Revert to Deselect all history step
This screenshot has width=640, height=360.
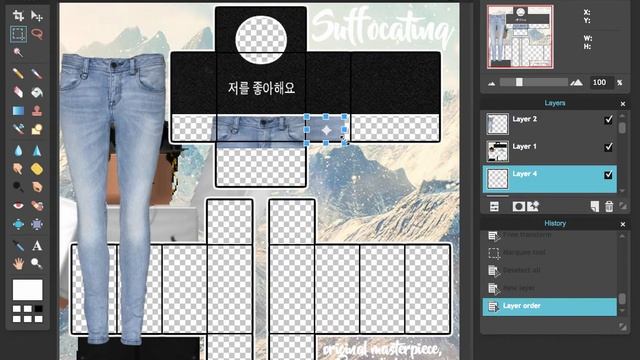[549, 270]
